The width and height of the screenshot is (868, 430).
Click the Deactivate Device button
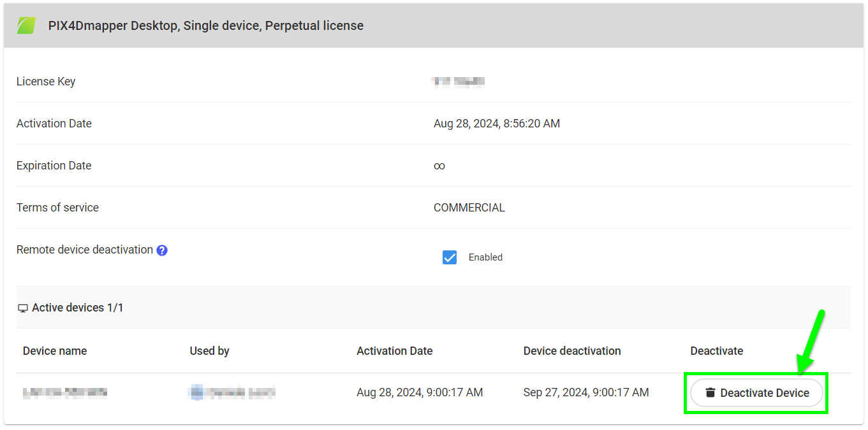click(x=756, y=392)
